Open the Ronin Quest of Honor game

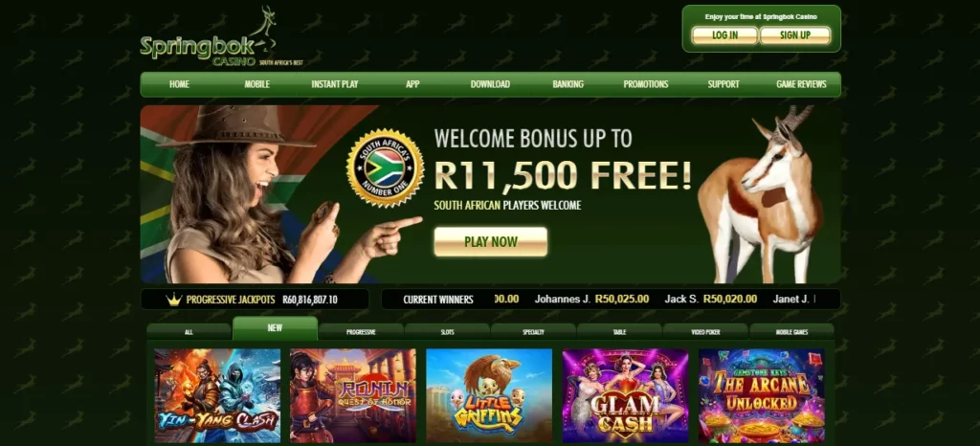[x=352, y=396]
